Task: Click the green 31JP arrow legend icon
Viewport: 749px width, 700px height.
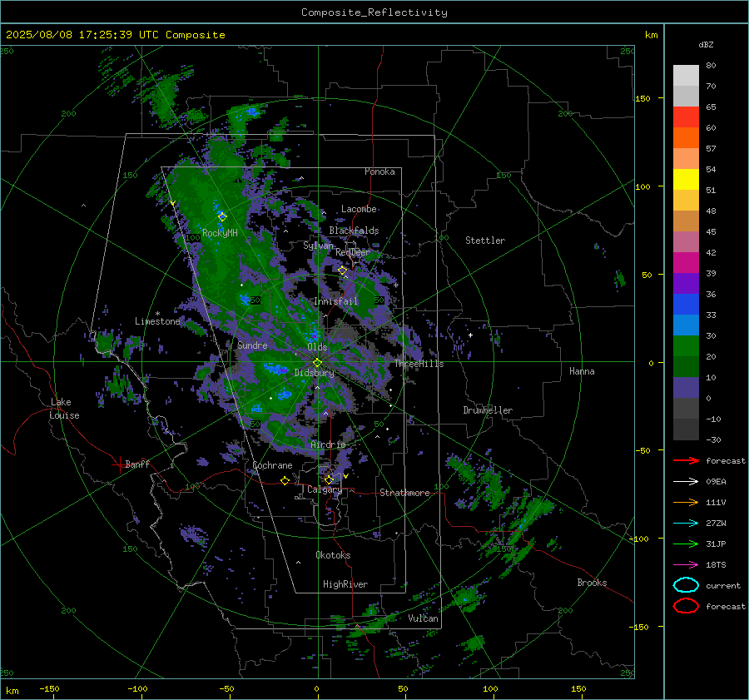Action: point(686,544)
